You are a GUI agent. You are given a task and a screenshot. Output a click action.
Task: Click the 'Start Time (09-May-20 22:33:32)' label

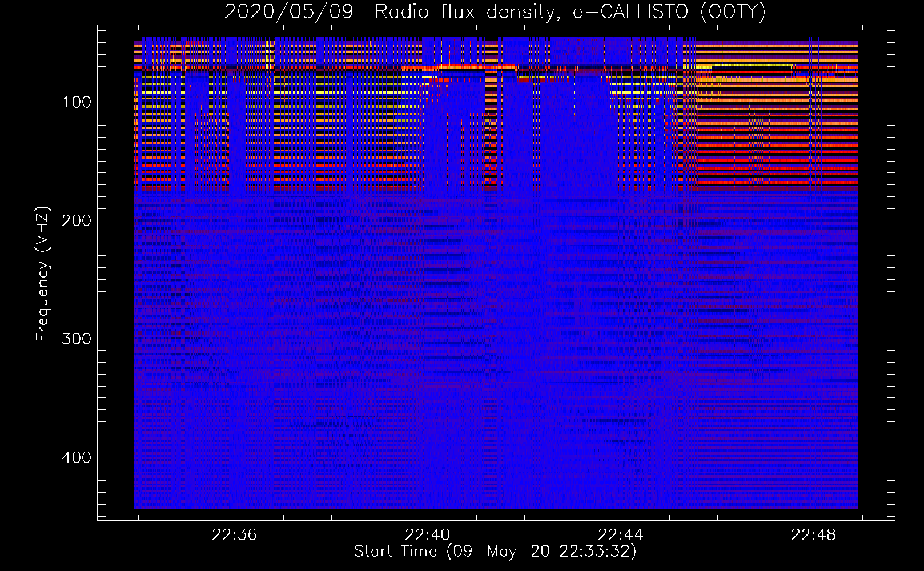495,552
